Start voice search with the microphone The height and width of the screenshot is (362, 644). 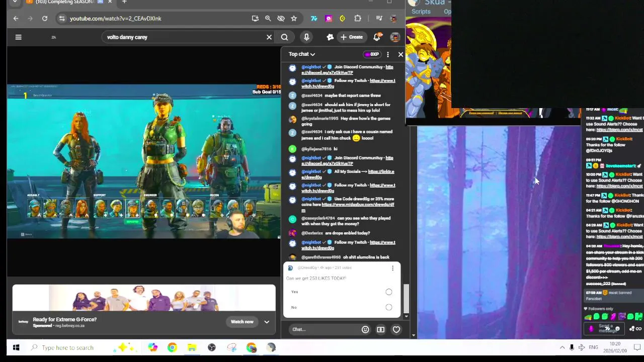point(306,37)
